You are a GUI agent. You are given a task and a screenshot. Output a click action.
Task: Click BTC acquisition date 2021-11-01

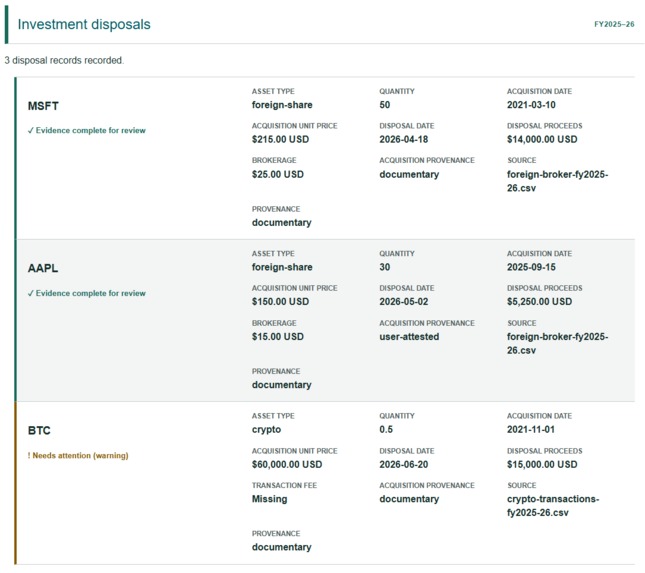tap(531, 430)
